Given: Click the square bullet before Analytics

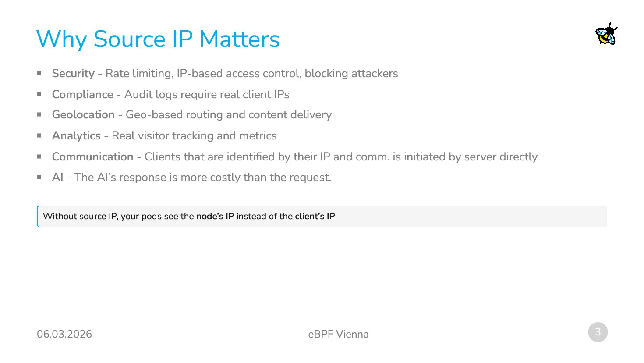Looking at the screenshot, I should (39, 135).
